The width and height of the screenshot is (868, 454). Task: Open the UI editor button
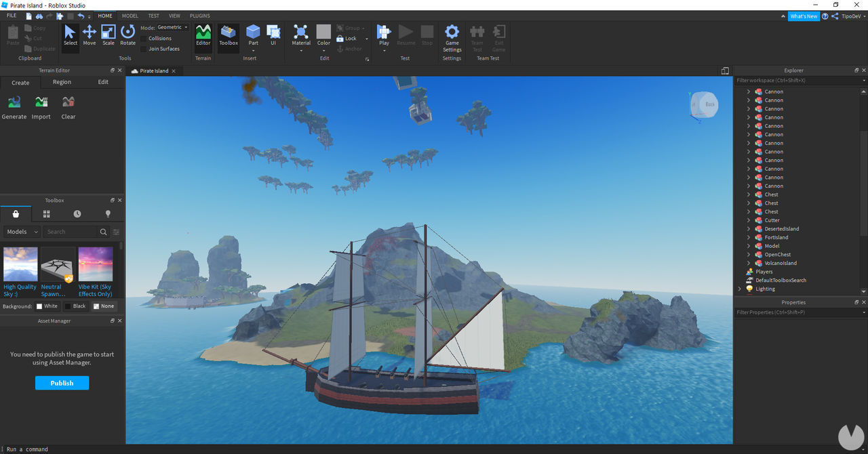tap(273, 35)
